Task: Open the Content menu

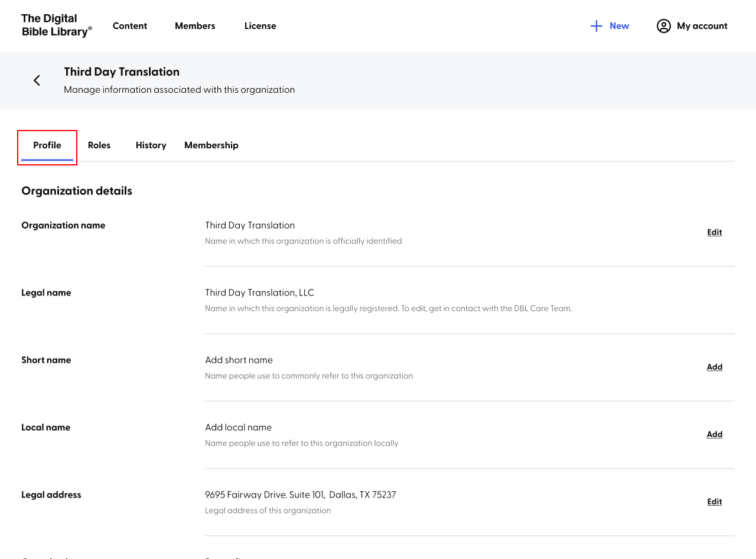Action: coord(130,26)
